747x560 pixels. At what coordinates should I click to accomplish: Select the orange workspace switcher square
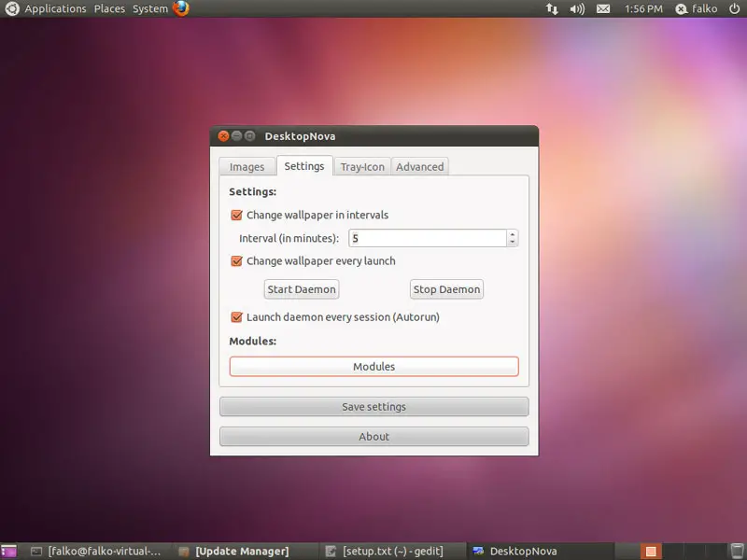(651, 552)
